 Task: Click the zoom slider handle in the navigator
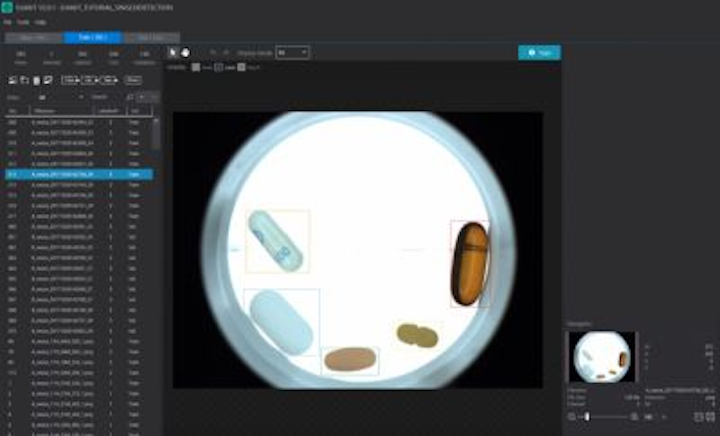pos(587,417)
